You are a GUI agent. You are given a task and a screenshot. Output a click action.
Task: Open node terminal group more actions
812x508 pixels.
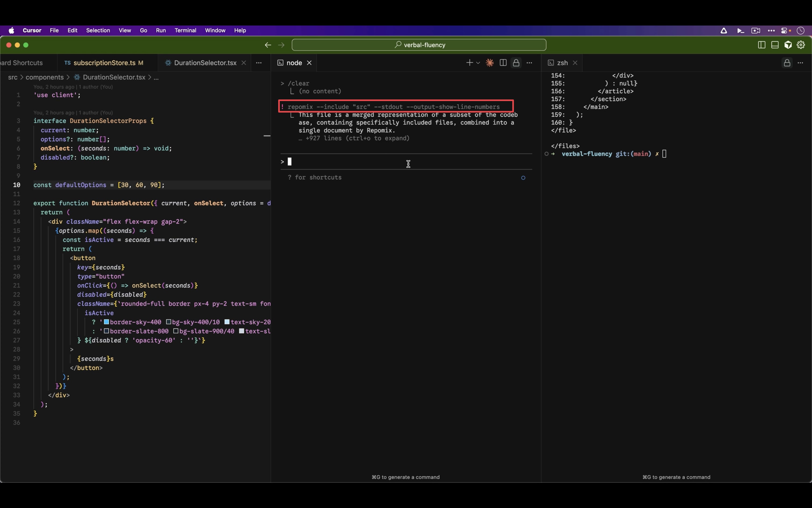pyautogui.click(x=529, y=63)
